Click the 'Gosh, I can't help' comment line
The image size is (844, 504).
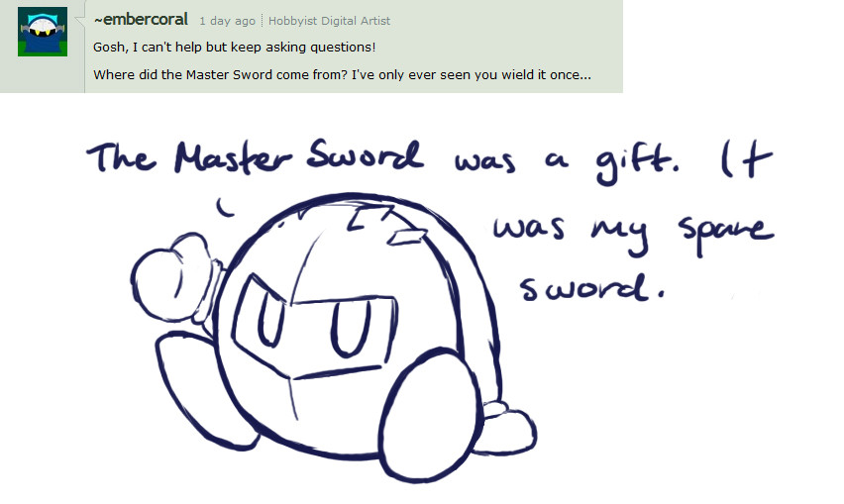tap(234, 48)
